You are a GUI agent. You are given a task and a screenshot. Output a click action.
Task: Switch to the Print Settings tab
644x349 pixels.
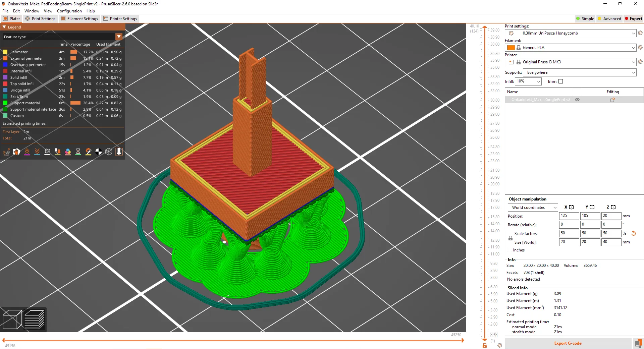coord(40,19)
